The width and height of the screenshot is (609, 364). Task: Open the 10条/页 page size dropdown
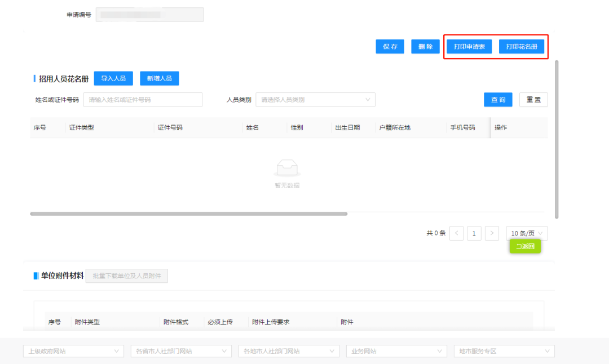(527, 233)
